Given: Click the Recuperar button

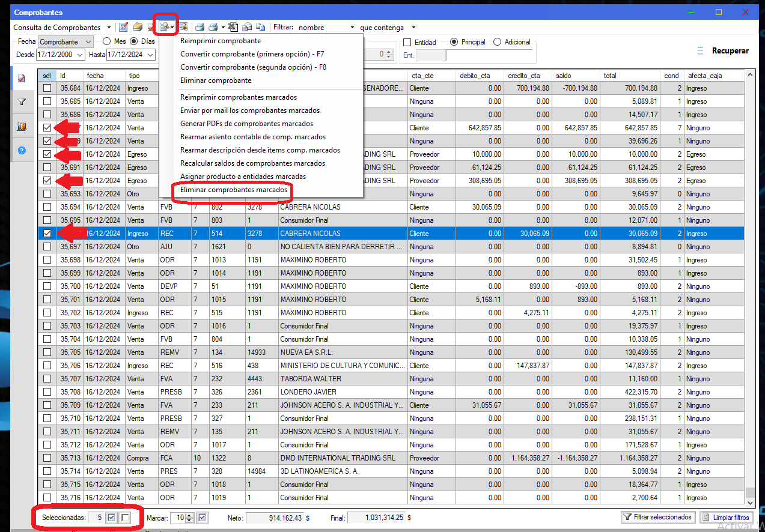Looking at the screenshot, I should click(730, 51).
